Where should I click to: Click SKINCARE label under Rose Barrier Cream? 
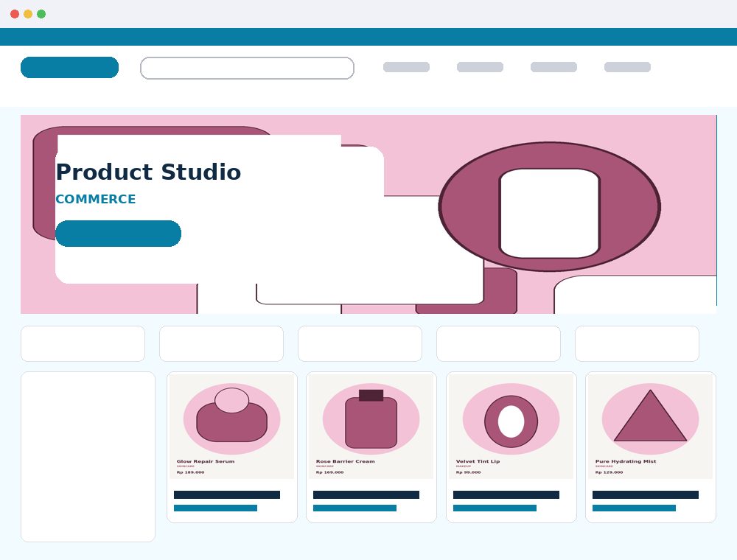pyautogui.click(x=325, y=466)
